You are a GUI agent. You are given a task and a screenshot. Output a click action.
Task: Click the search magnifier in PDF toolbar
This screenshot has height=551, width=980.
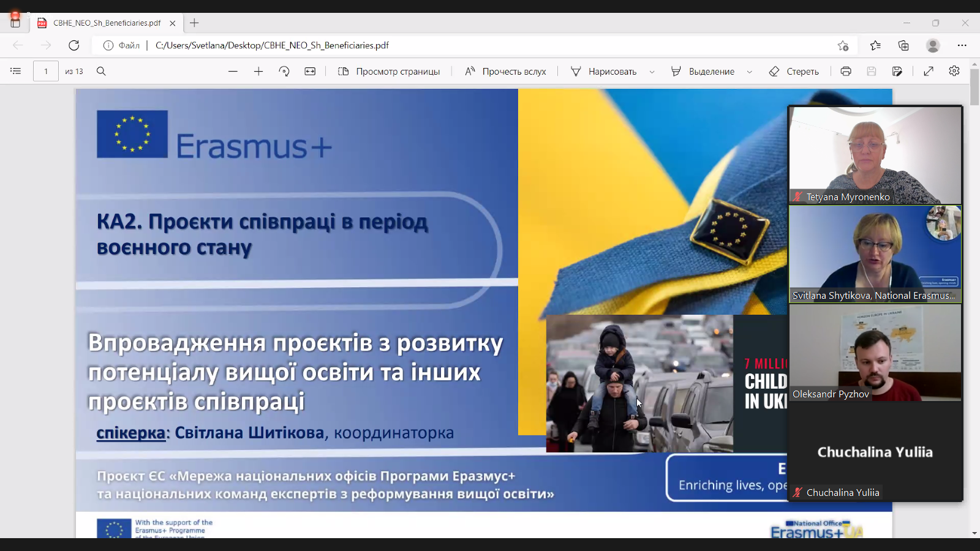[x=102, y=71]
